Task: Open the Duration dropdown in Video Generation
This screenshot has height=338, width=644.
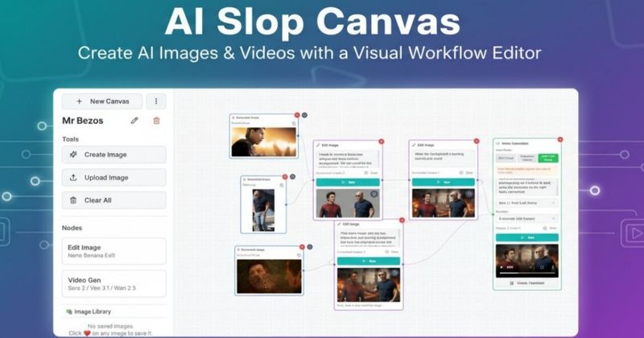Action: click(x=527, y=219)
